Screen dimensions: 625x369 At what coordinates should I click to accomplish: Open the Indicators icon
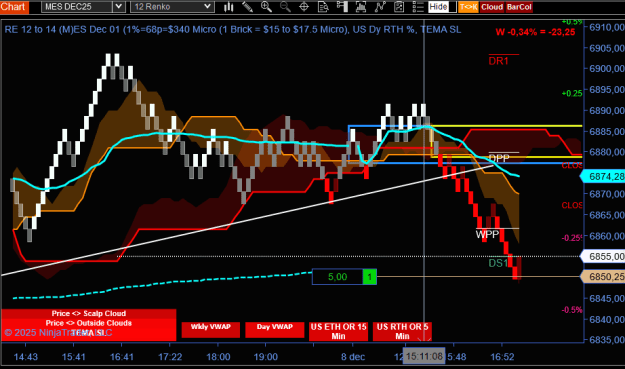[380, 7]
